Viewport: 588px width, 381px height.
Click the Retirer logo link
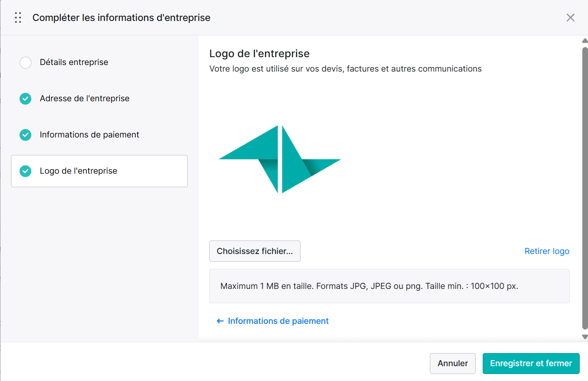(547, 251)
